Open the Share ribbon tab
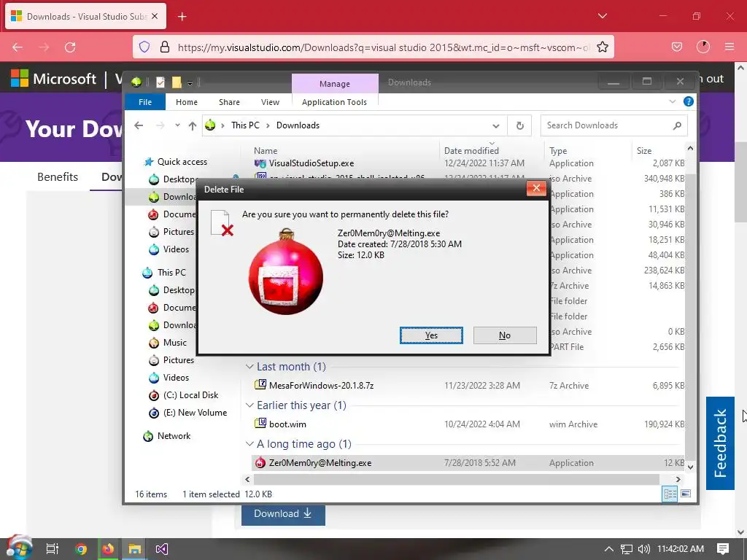 (x=229, y=102)
